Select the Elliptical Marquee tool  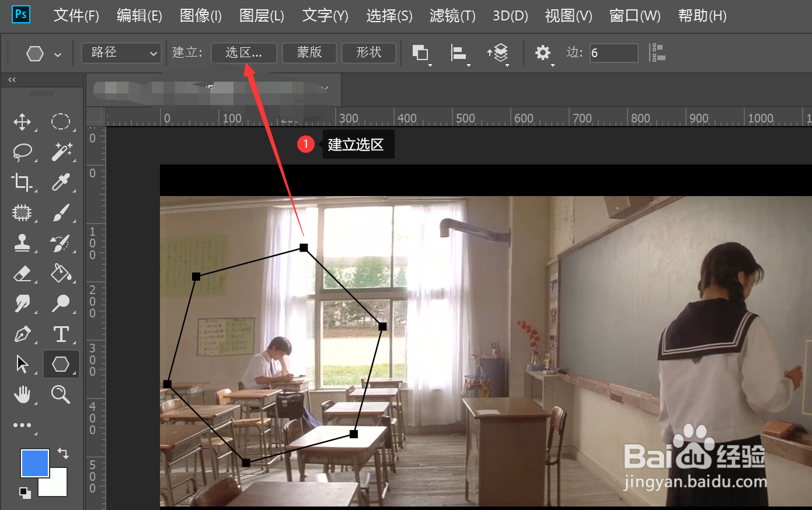(61, 121)
